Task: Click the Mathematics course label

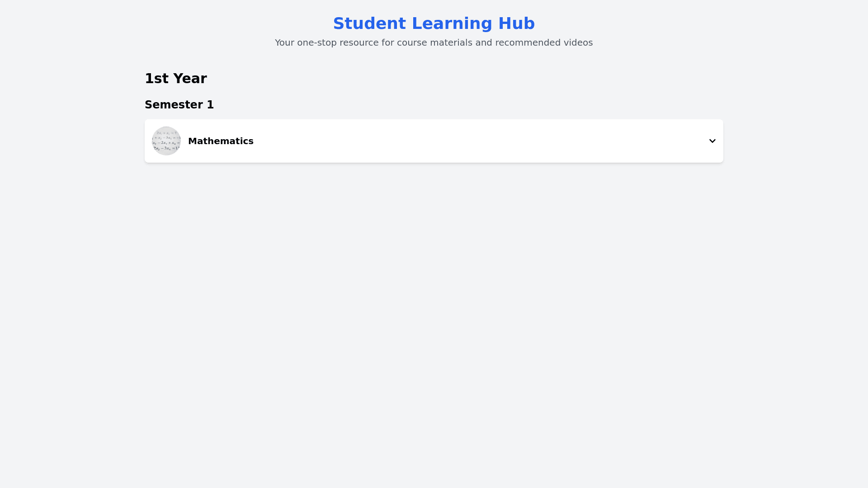Action: pyautogui.click(x=221, y=141)
